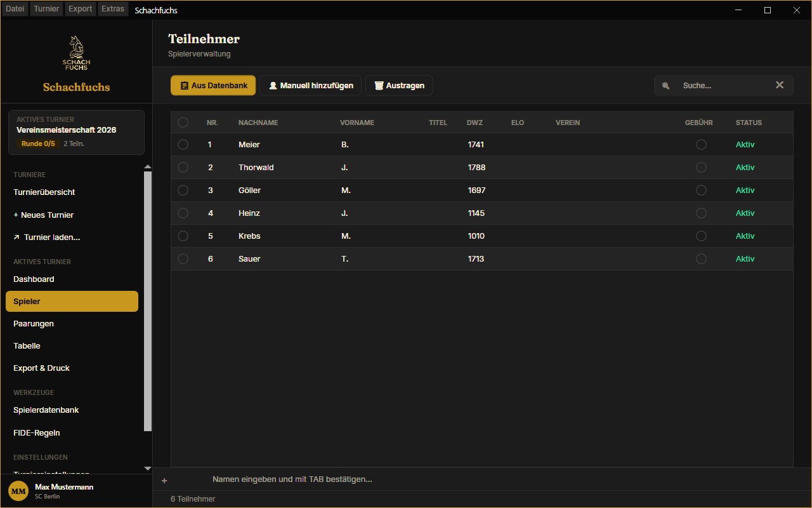
Task: Click the Turnier laden... link
Action: pos(47,237)
